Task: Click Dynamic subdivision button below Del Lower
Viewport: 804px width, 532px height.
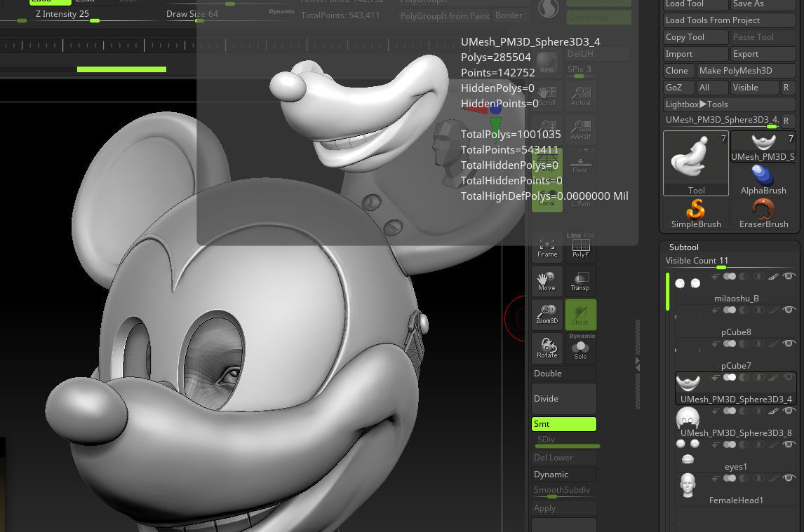Action: coord(563,475)
